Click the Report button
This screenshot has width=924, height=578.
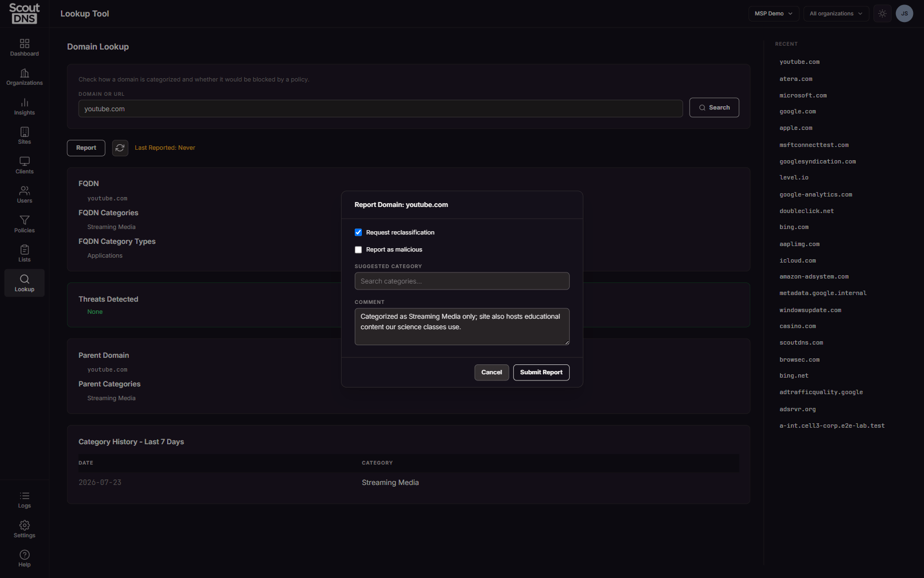pos(86,148)
